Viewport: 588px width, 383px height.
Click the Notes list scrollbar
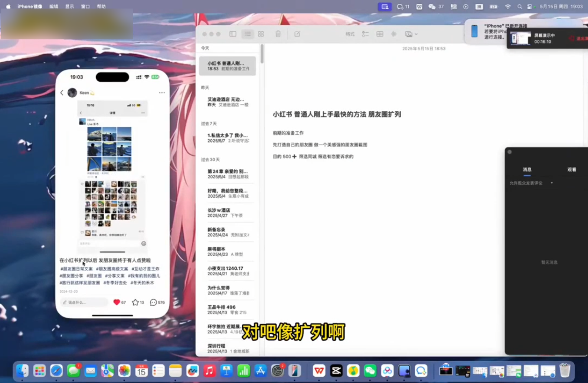pyautogui.click(x=262, y=54)
